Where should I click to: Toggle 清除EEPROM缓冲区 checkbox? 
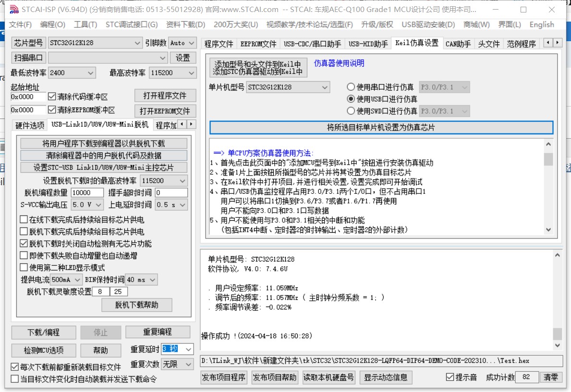[x=52, y=109]
